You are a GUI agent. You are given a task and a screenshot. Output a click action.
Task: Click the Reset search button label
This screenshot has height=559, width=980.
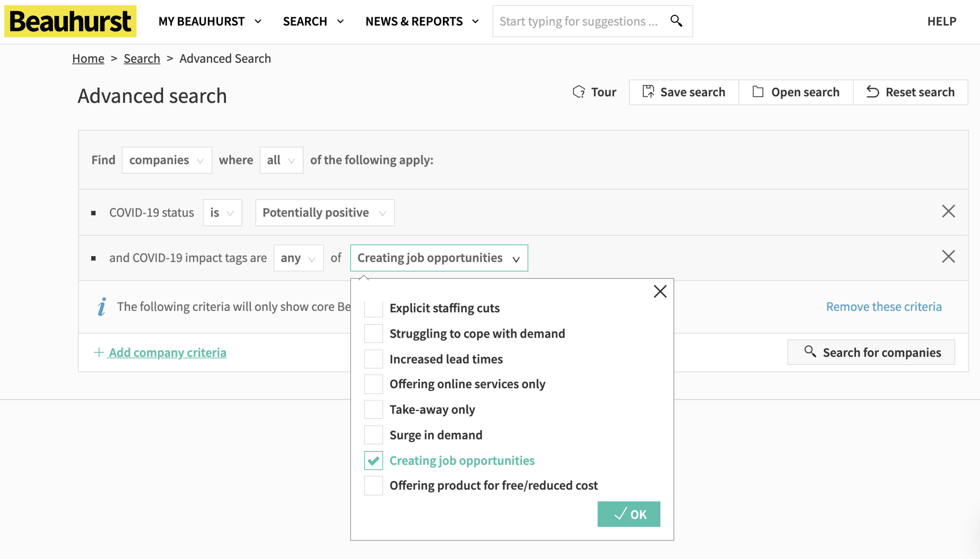point(920,92)
